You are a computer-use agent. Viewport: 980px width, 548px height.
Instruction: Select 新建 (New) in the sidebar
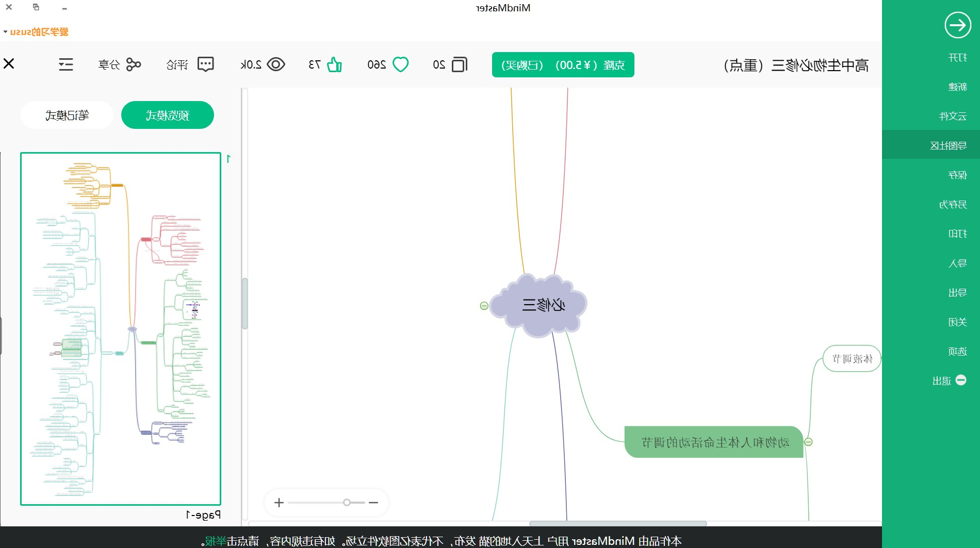pyautogui.click(x=957, y=87)
